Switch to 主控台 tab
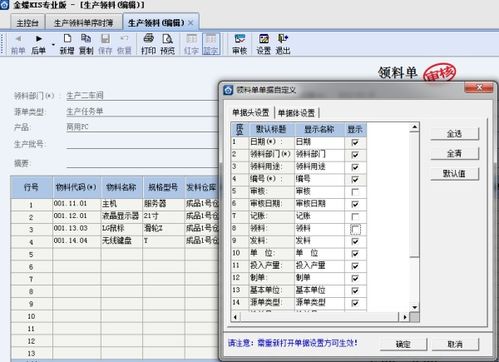This screenshot has width=499, height=362. [28, 23]
